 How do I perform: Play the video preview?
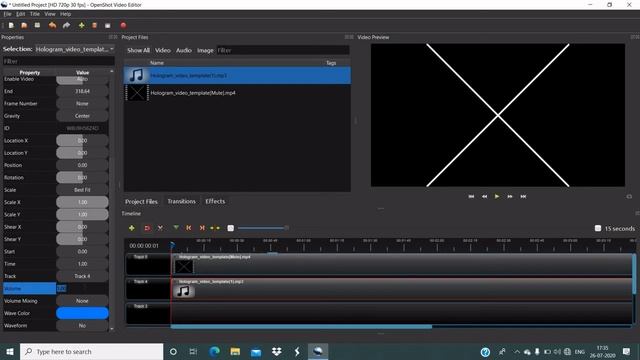tap(497, 196)
